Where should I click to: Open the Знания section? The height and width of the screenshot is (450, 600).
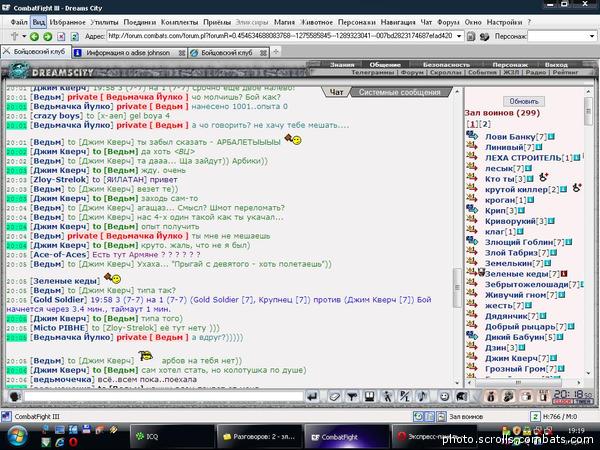[342, 65]
